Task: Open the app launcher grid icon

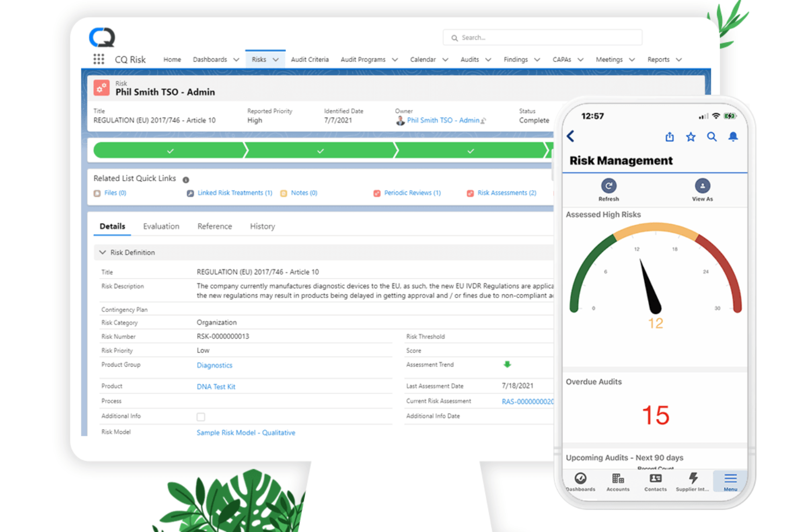Action: (x=99, y=59)
